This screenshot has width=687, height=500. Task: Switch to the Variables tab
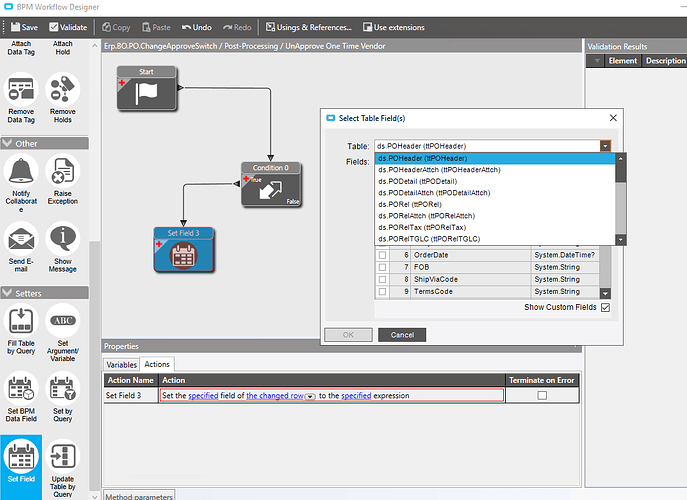pos(121,365)
